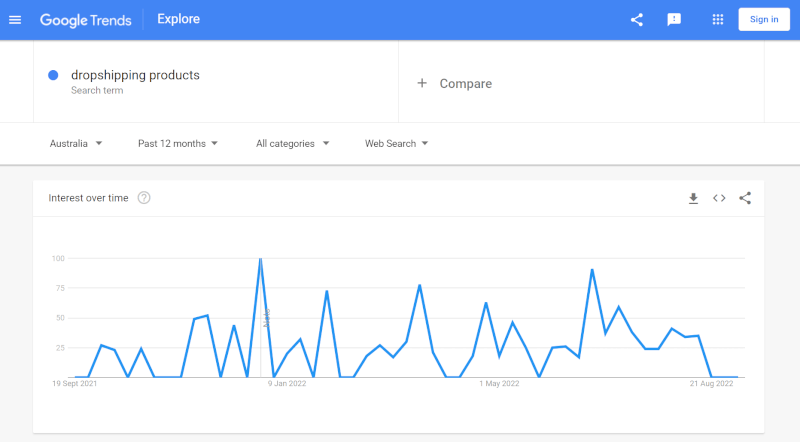Click the embed code icon
This screenshot has height=442, width=800.
click(x=719, y=198)
